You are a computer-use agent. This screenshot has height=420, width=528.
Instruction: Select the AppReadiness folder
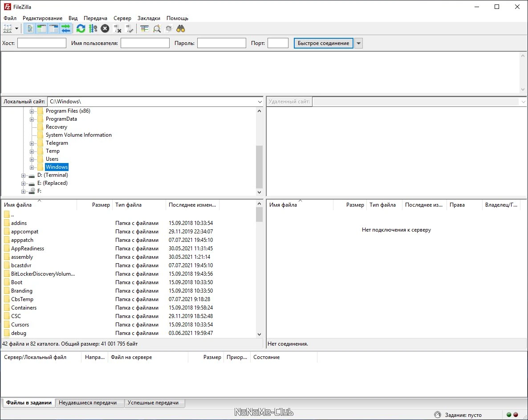coord(28,249)
